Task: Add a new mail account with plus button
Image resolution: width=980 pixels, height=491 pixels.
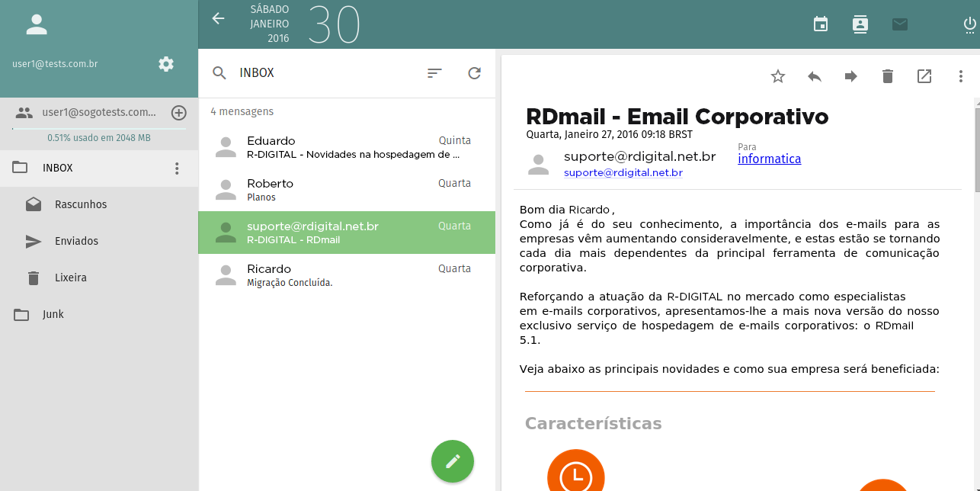Action: pyautogui.click(x=179, y=113)
